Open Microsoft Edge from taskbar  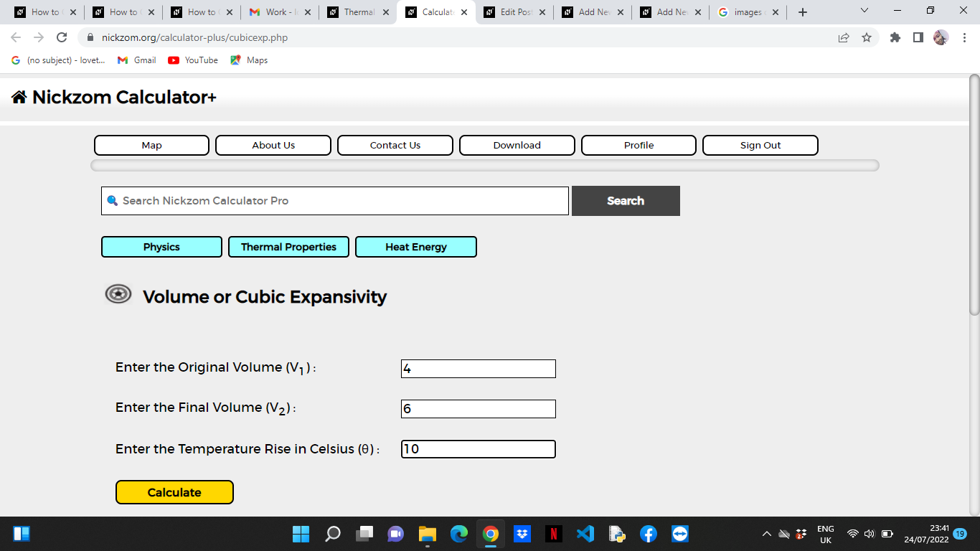[459, 534]
